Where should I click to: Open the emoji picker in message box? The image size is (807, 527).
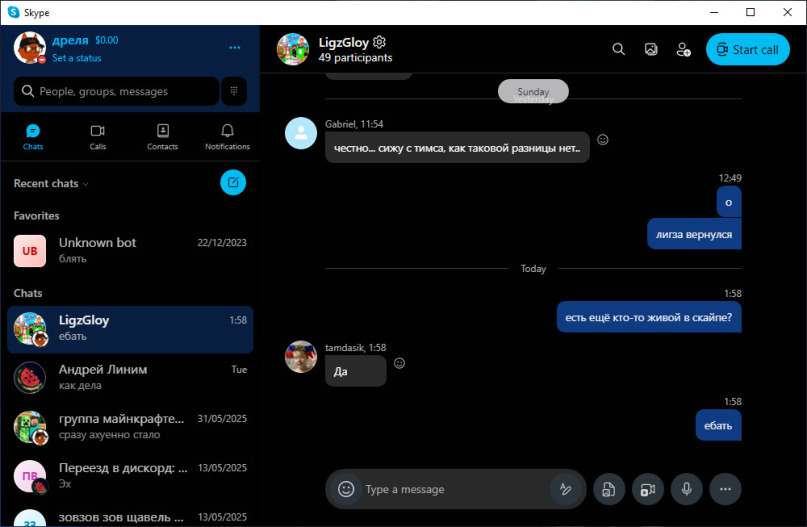click(346, 489)
